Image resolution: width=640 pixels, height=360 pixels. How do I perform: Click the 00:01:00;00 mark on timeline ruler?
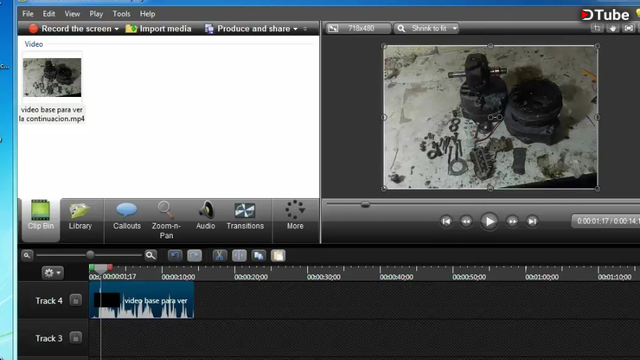[x=542, y=277]
